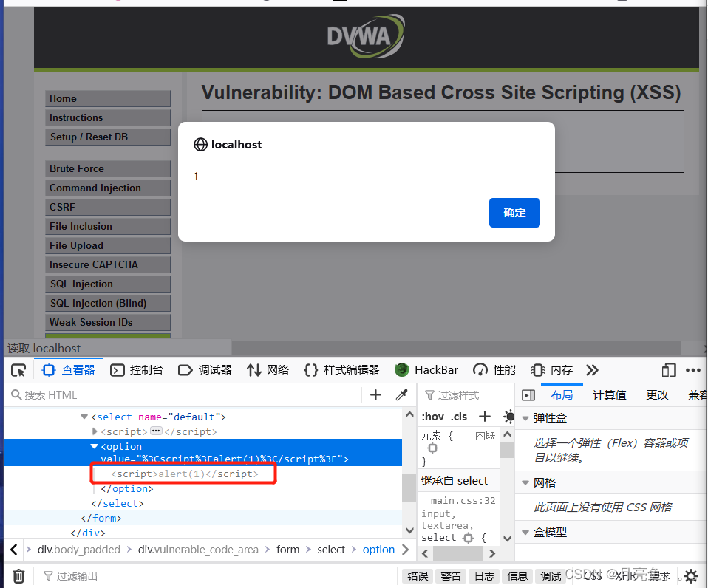
Task: Click the ellipsis badge in script node
Action: 156,431
